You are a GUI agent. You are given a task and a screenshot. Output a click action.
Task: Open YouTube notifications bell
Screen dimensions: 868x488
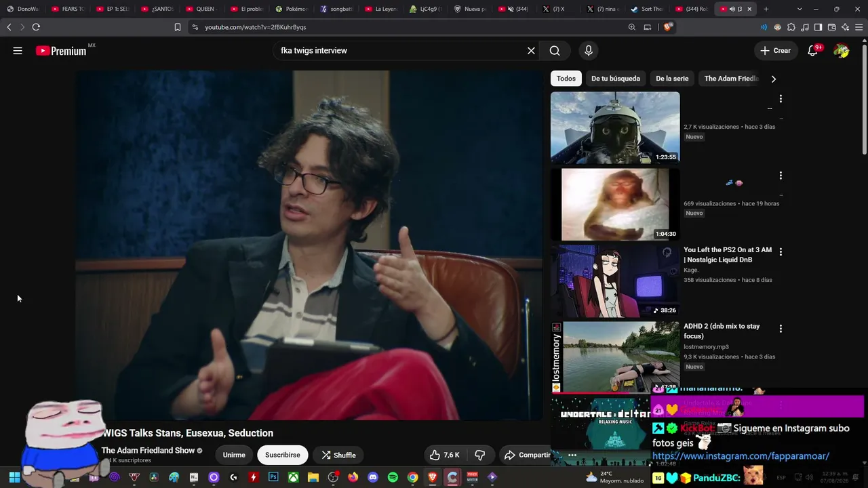click(812, 51)
